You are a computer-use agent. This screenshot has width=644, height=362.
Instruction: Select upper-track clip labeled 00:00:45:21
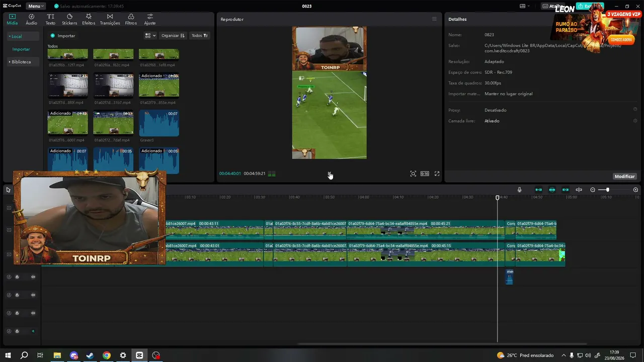point(426,229)
